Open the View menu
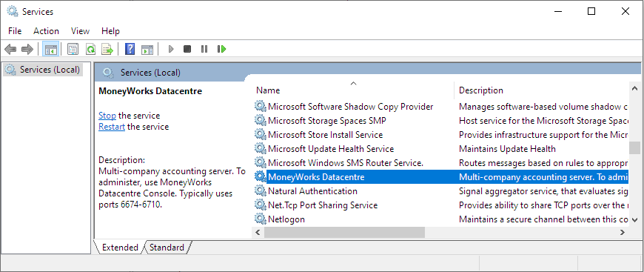This screenshot has height=272, width=644. click(x=80, y=31)
